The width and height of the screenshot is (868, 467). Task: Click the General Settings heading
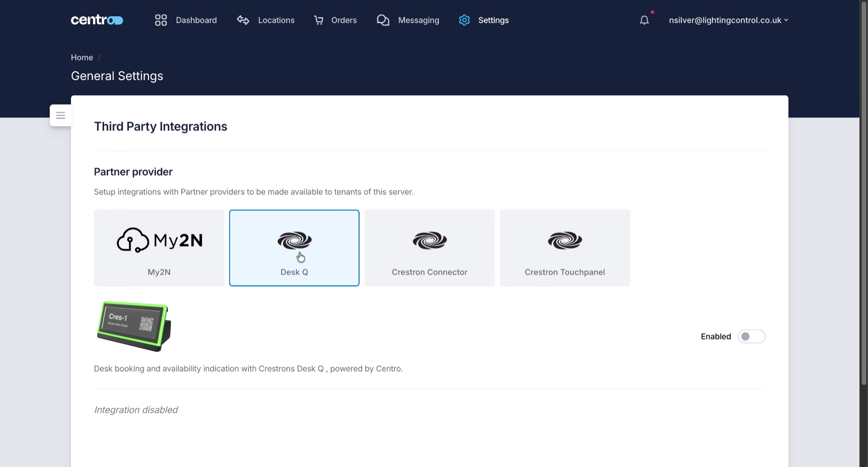117,75
